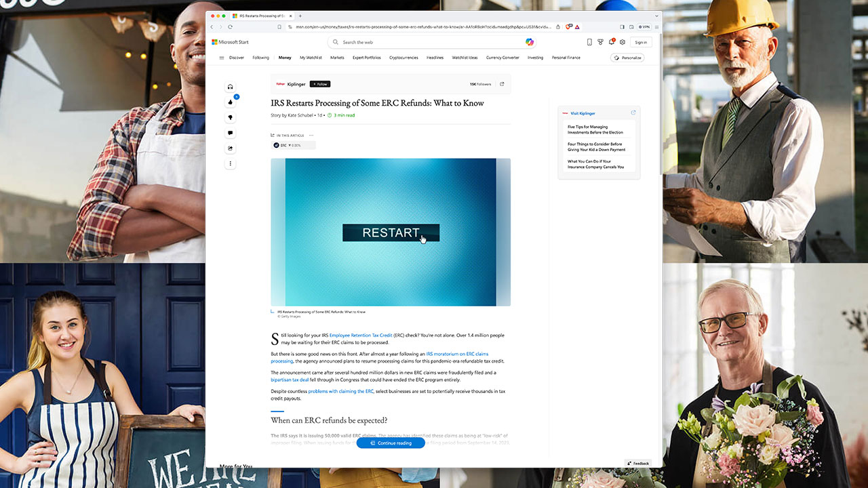
Task: Click the Copilot icon in the search box
Action: (x=530, y=42)
